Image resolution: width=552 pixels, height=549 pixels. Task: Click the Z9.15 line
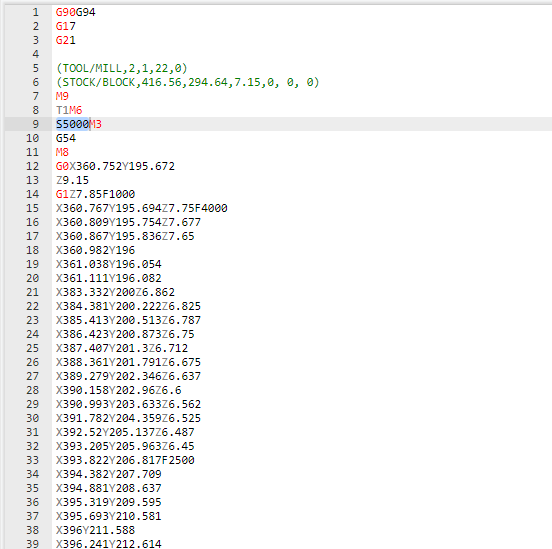click(x=72, y=180)
